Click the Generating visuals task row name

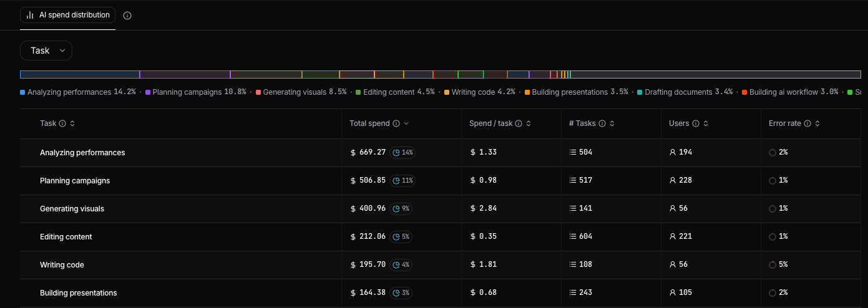pyautogui.click(x=72, y=208)
